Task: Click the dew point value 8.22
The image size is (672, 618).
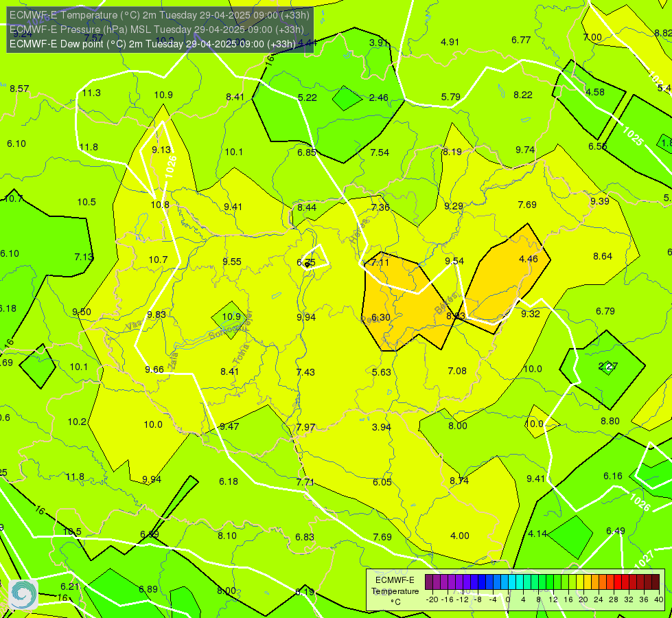Action: pos(523,95)
